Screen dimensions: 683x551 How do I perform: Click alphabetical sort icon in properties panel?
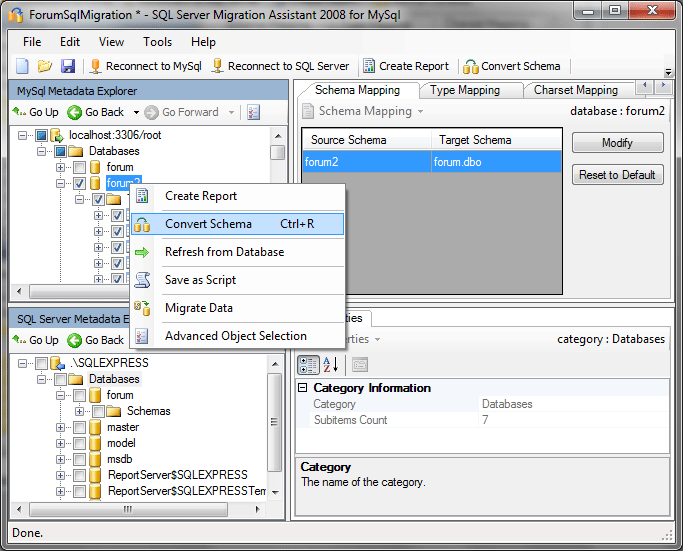[331, 365]
